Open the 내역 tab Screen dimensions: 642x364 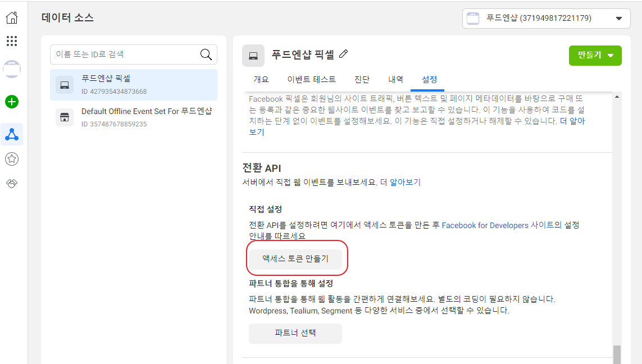click(x=395, y=79)
